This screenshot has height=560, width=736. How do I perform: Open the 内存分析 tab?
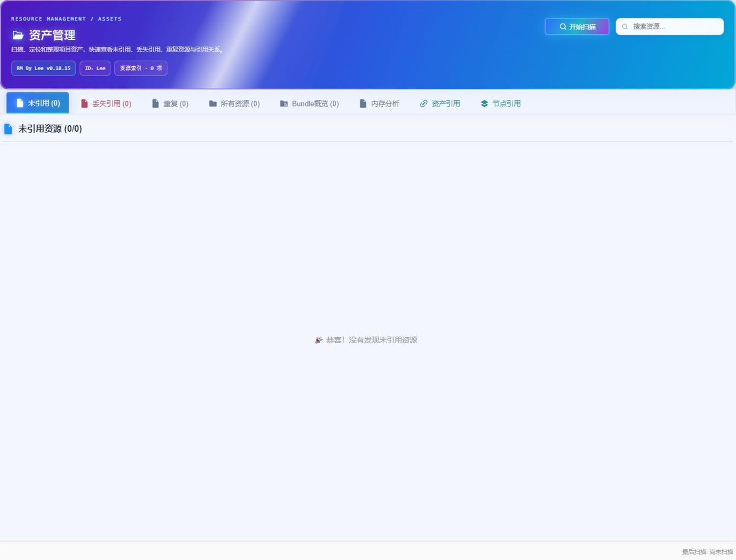pos(379,104)
